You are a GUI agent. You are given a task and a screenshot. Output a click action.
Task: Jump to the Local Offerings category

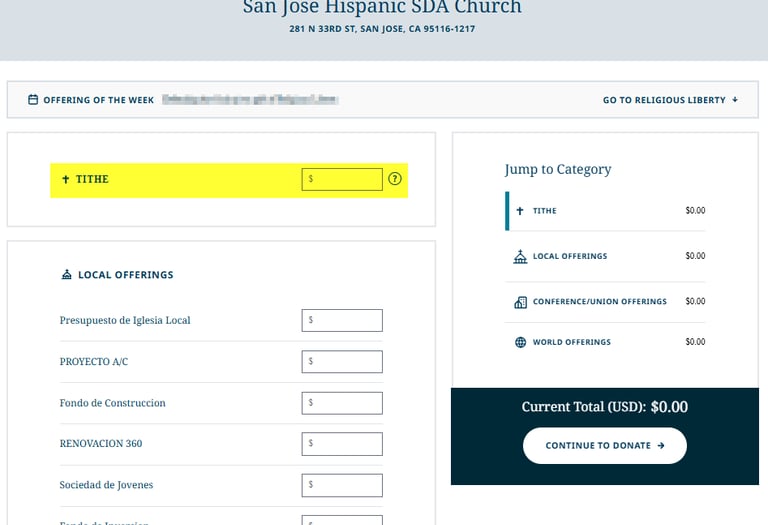pyautogui.click(x=605, y=256)
